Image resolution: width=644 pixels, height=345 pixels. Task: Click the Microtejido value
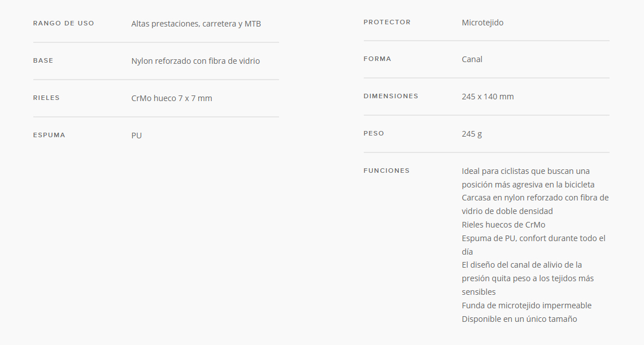482,23
